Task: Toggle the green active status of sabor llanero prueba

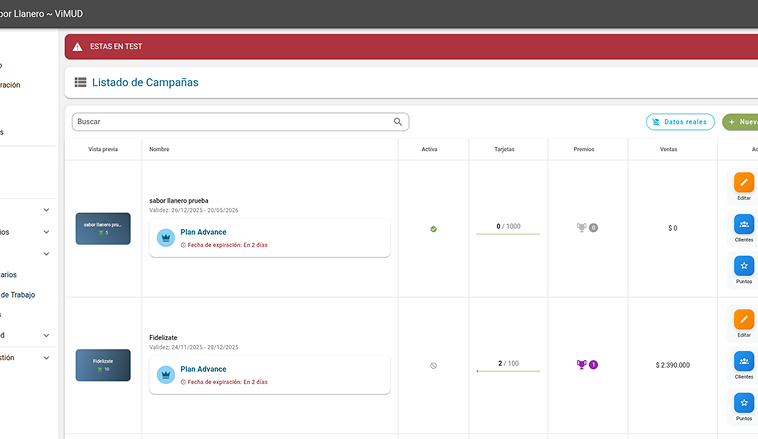Action: click(x=433, y=229)
